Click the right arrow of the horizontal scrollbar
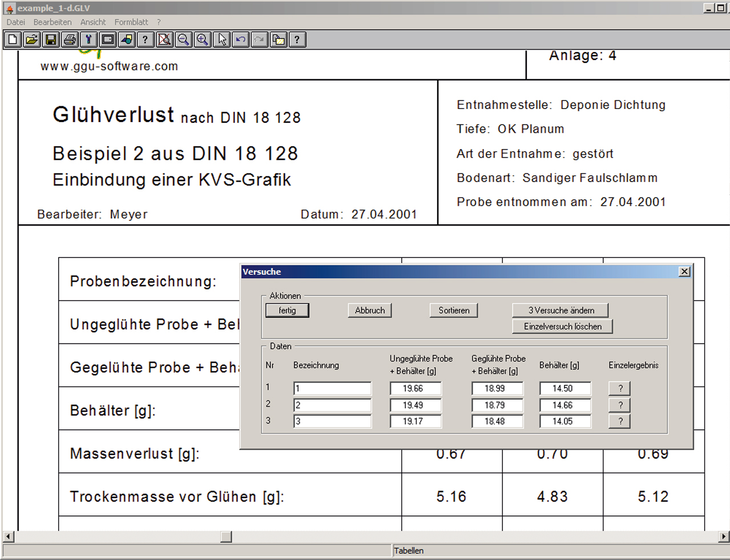This screenshot has height=560, width=730. (724, 537)
